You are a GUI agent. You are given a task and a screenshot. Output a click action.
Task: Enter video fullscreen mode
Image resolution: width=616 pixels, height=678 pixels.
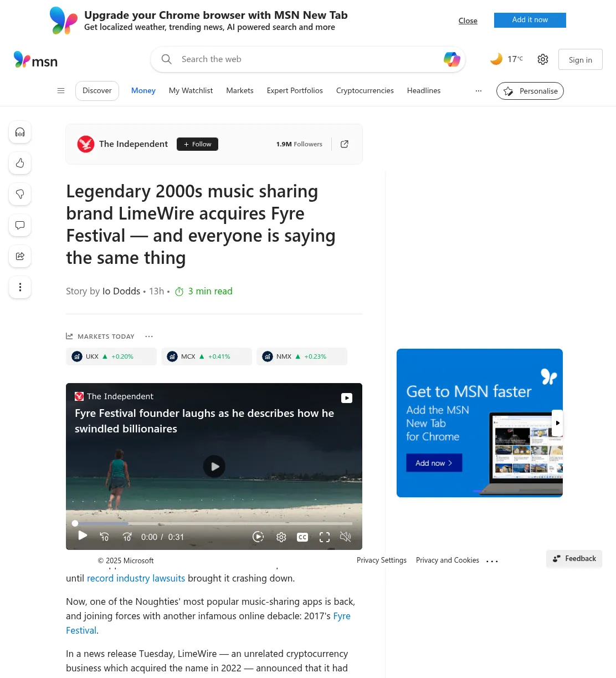point(325,537)
